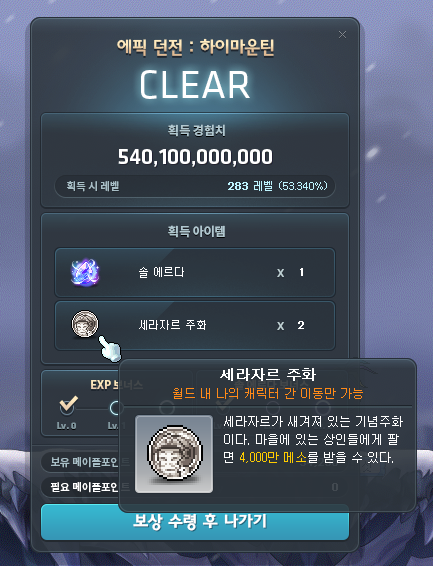Image resolution: width=433 pixels, height=566 pixels.
Task: Click the large coin image in the tooltip
Action: tap(174, 454)
